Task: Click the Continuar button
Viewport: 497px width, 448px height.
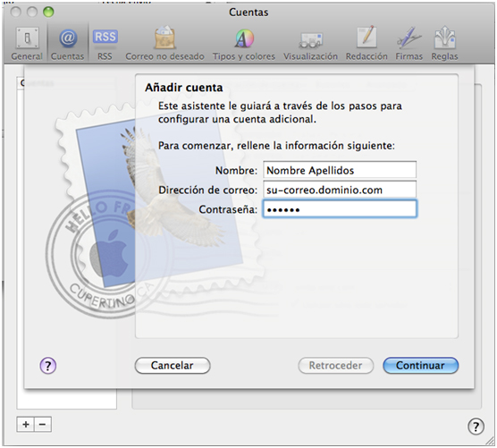Action: [x=421, y=366]
